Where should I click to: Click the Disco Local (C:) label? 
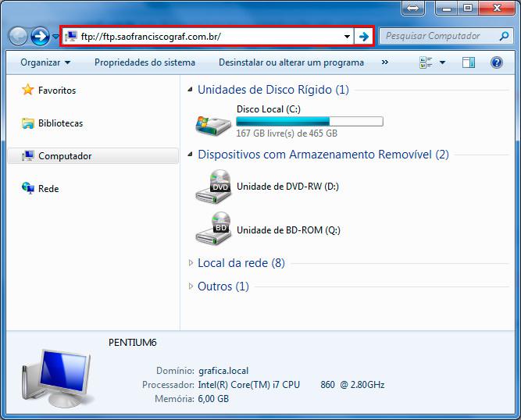(x=269, y=109)
